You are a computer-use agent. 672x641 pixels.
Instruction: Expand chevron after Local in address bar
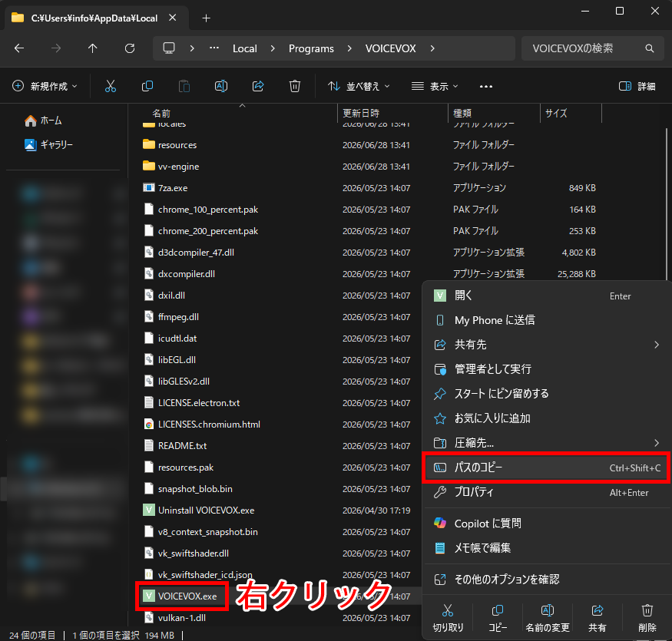[273, 48]
